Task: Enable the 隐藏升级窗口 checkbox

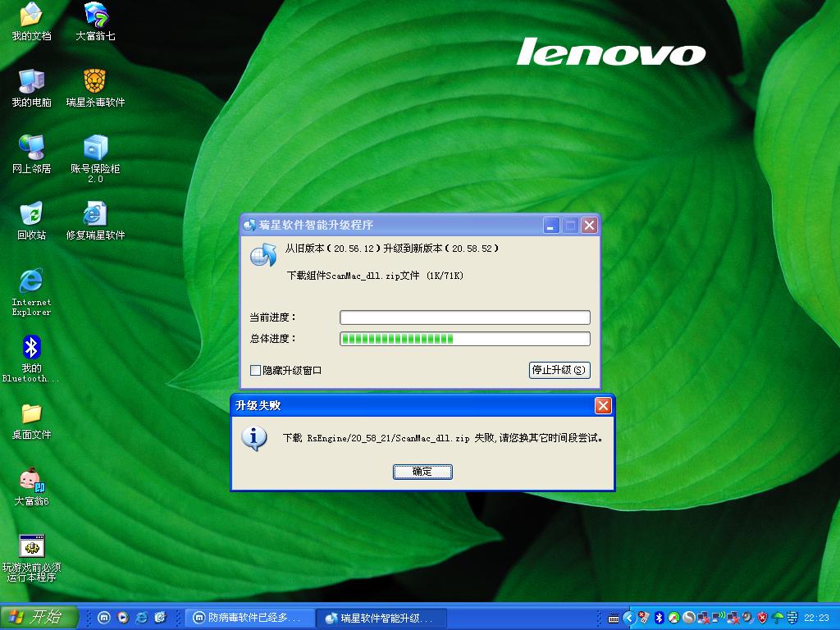Action: (x=256, y=371)
